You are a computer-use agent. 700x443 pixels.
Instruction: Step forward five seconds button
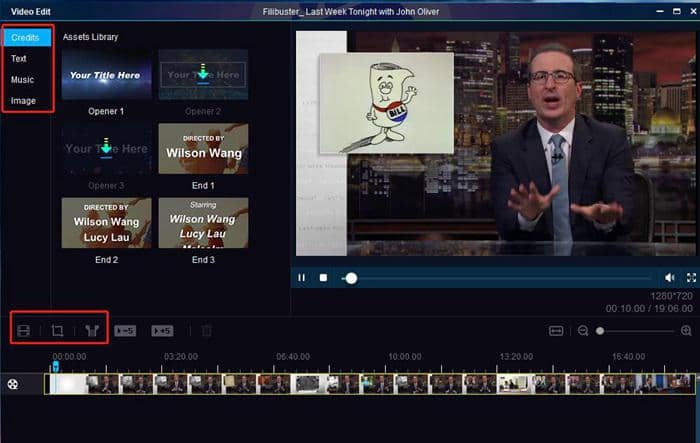(162, 331)
